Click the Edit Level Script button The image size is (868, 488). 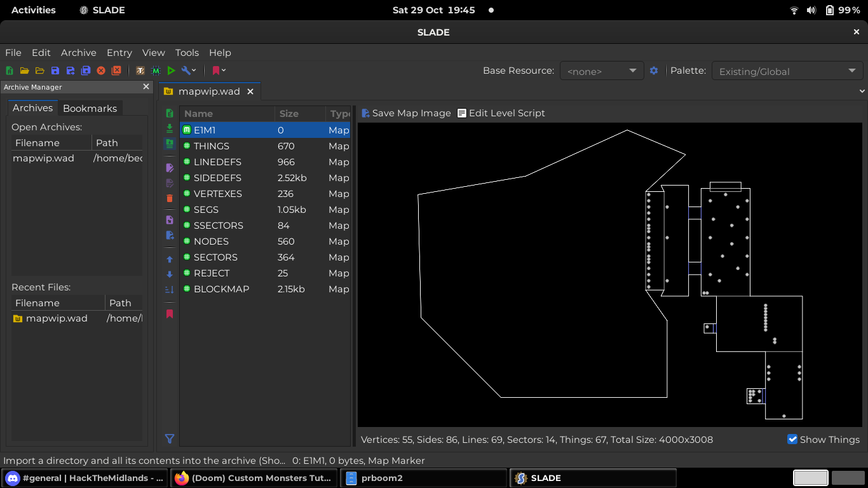coord(501,113)
